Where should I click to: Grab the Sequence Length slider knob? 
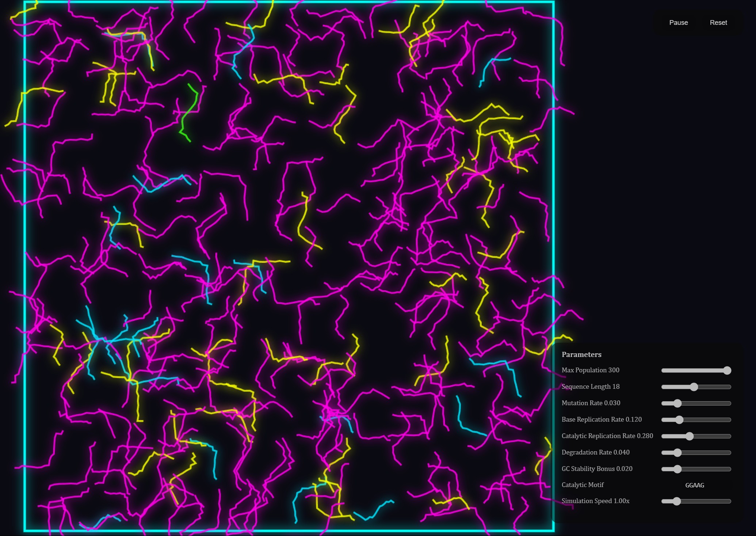coord(694,387)
